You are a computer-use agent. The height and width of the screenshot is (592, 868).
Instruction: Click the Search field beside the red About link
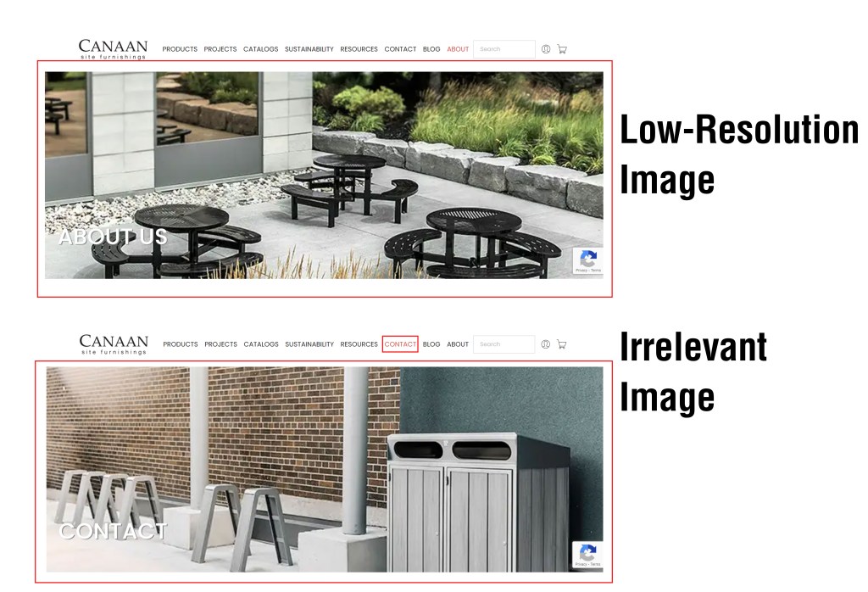click(x=504, y=49)
